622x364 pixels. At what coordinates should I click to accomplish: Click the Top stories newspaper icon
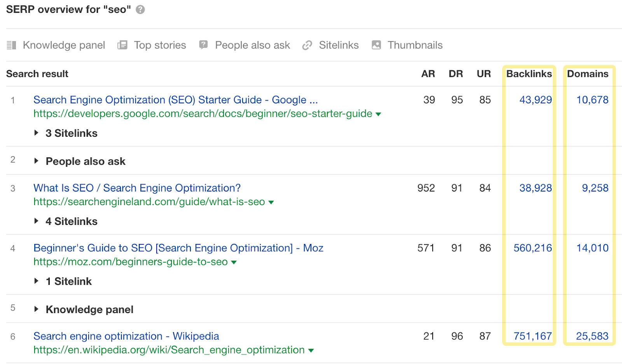pyautogui.click(x=122, y=45)
